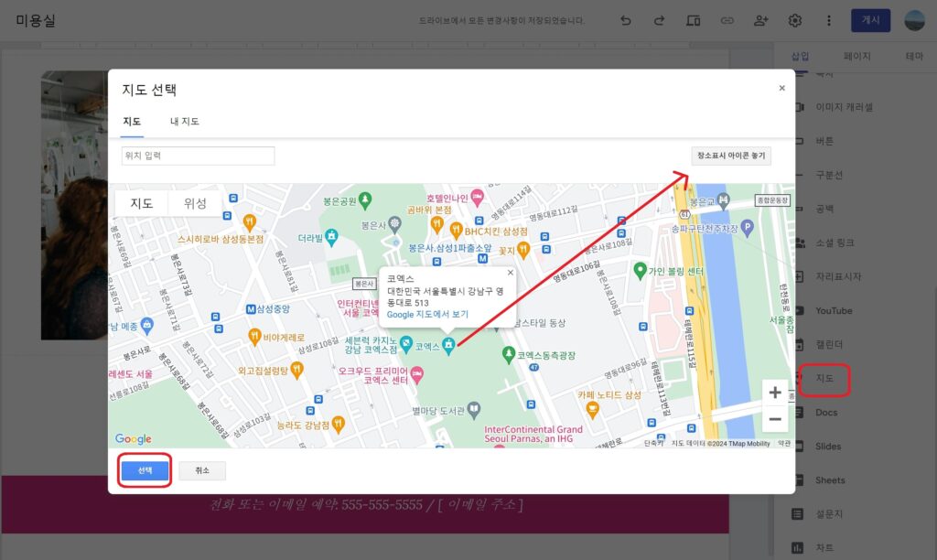Click the 송파구탄천주차장 parking marker
This screenshot has width=937, height=560.
tap(747, 227)
